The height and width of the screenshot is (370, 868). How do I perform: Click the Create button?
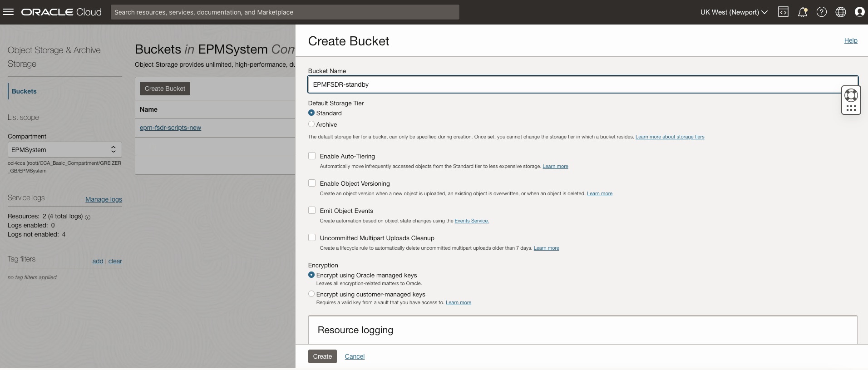click(x=322, y=356)
